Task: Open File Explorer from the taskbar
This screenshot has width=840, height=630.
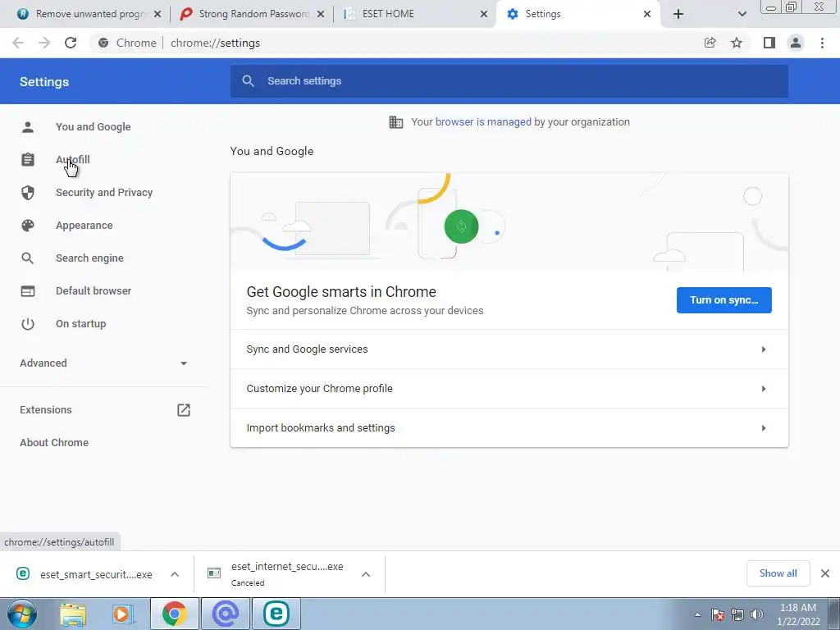Action: [x=73, y=614]
